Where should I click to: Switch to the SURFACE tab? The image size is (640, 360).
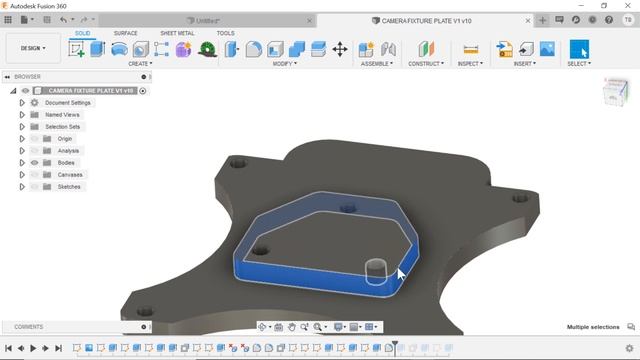click(126, 33)
